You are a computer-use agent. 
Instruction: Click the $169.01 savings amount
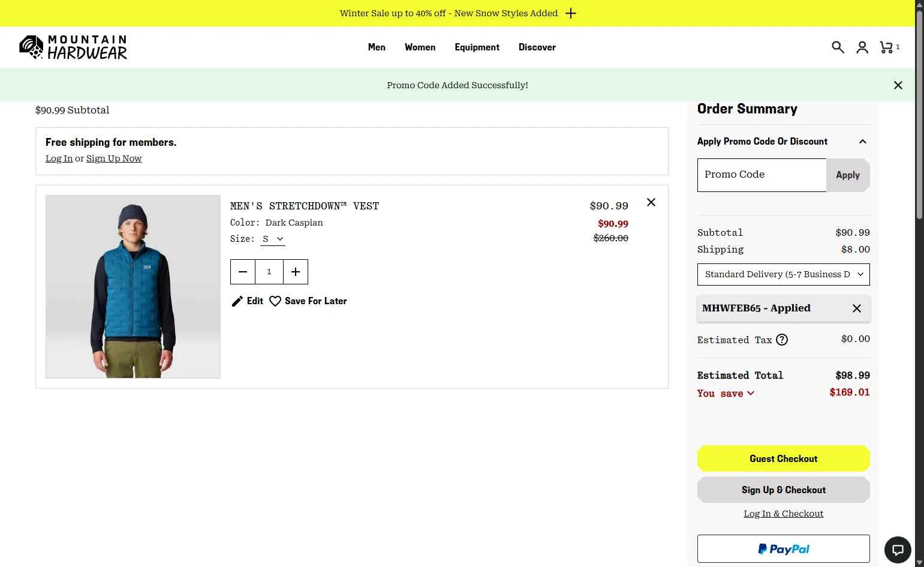tap(850, 392)
